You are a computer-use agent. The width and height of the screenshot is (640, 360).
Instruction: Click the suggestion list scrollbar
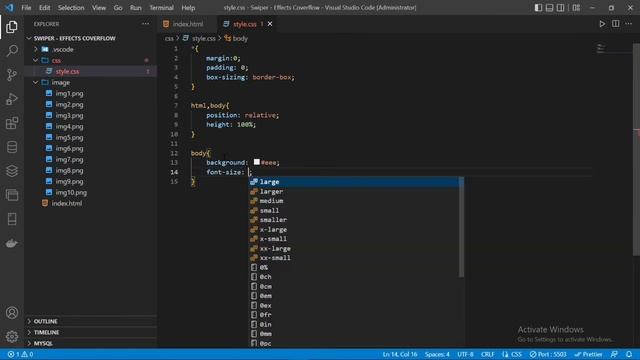tap(461, 227)
